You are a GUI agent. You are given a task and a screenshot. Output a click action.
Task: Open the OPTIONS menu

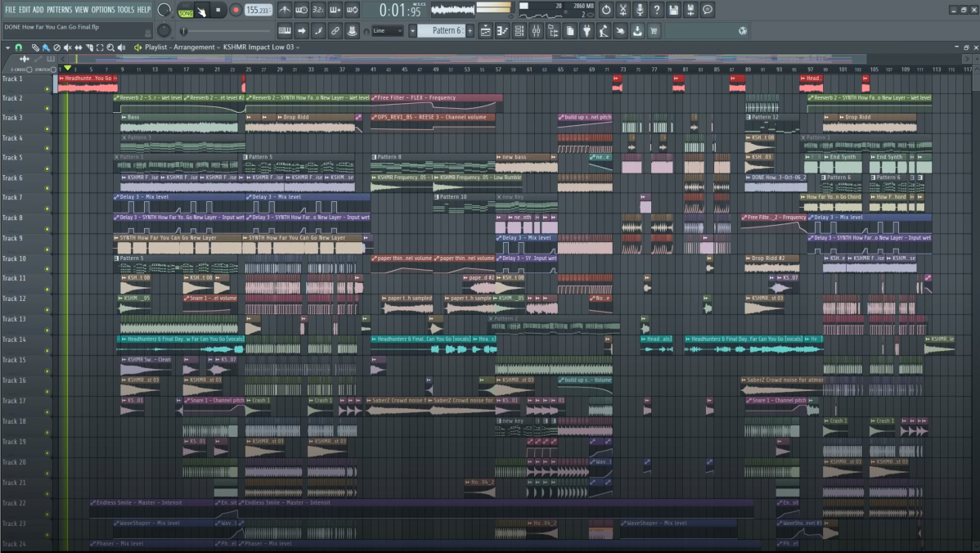[x=103, y=10]
